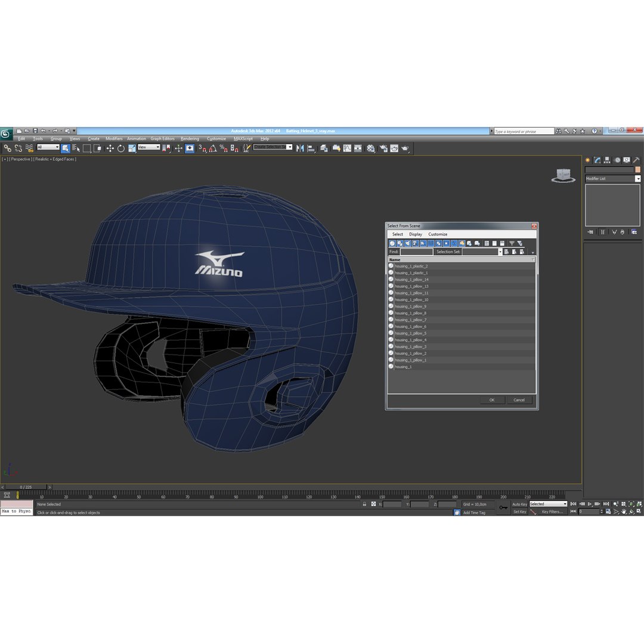Toggle Display Shapes filter in dialog

(x=400, y=243)
